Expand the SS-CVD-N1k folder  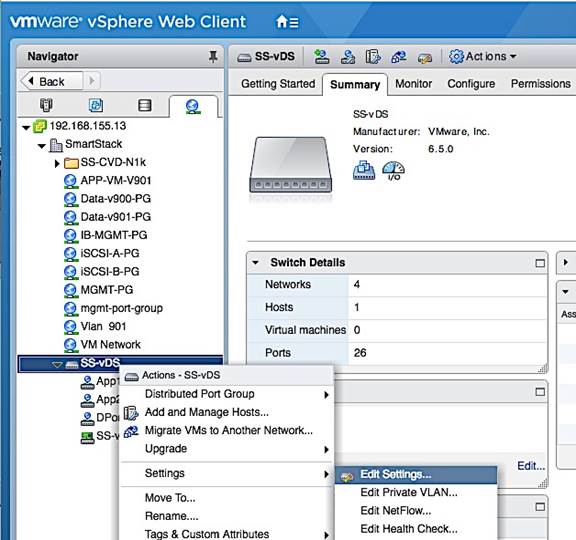pyautogui.click(x=57, y=163)
